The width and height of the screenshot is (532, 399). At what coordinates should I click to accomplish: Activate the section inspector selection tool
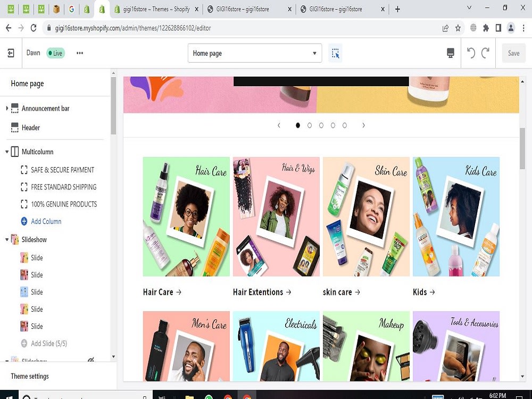point(335,53)
